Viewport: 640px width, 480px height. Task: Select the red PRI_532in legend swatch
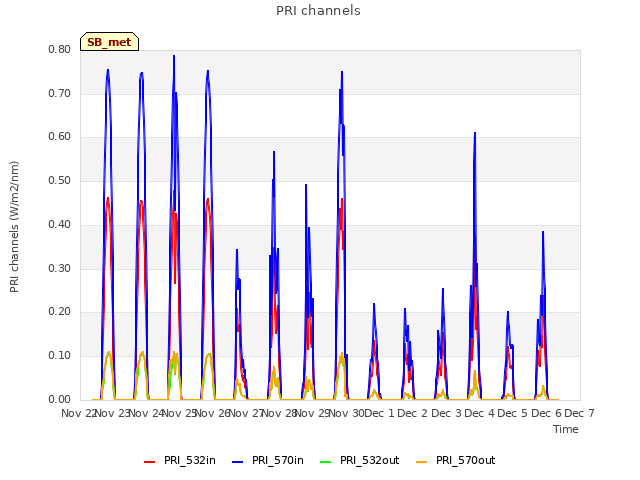coord(149,462)
